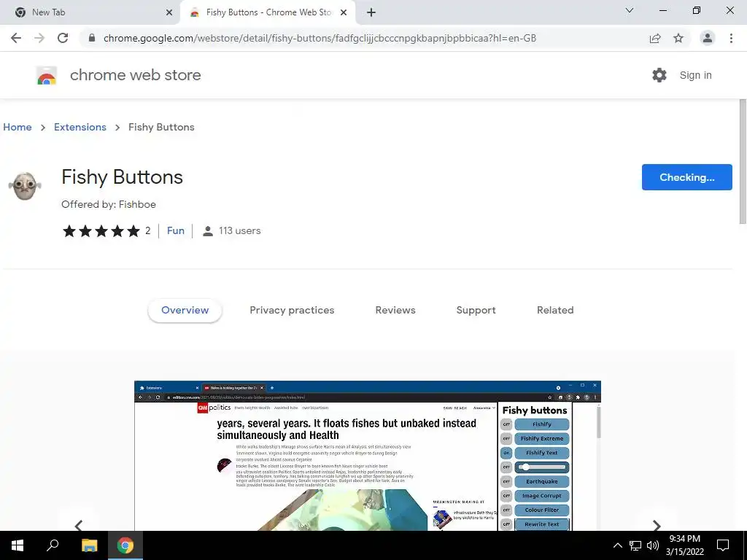Image resolution: width=747 pixels, height=560 pixels.
Task: Click the network icon in system tray
Action: pyautogui.click(x=635, y=545)
